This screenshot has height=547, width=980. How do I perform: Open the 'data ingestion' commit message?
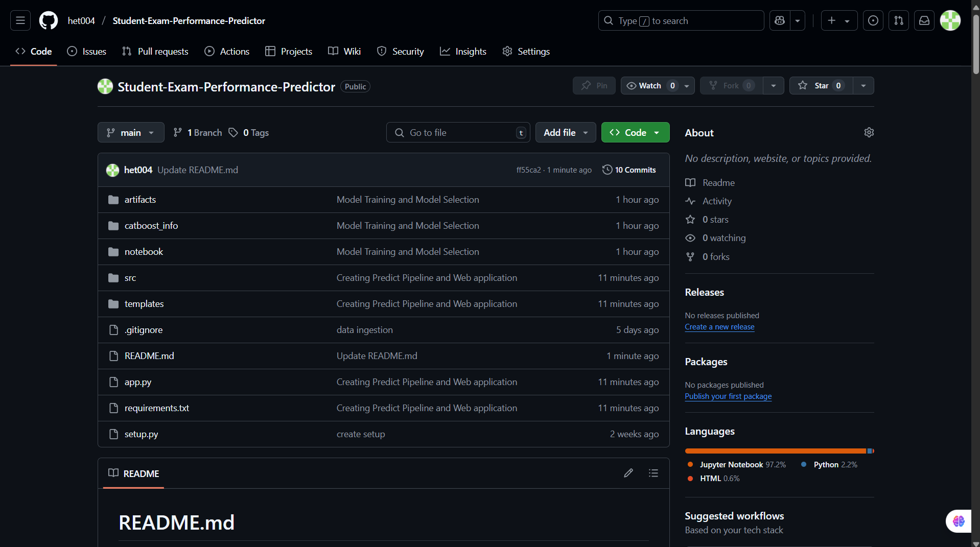click(365, 330)
